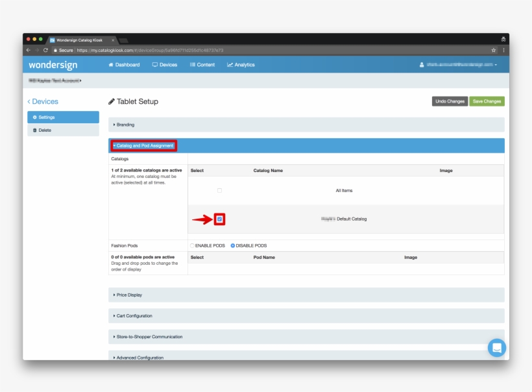Click the browser back arrow
Screen dimensions: 532x392
coord(29,50)
